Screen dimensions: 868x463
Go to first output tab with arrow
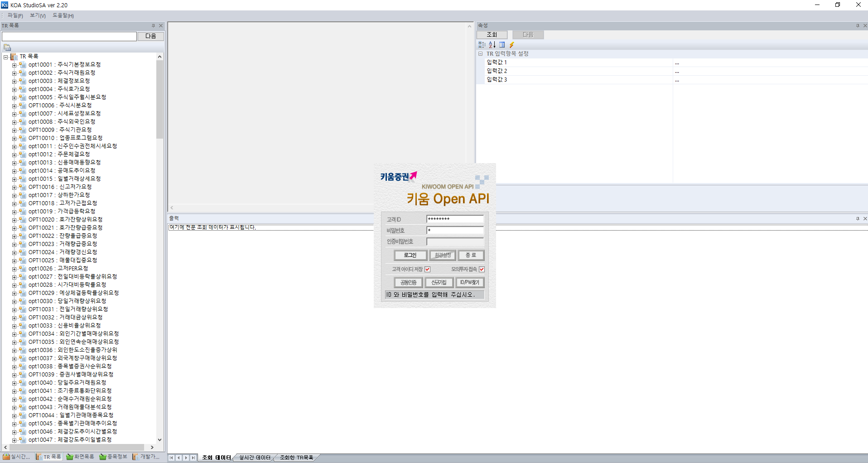click(x=172, y=458)
